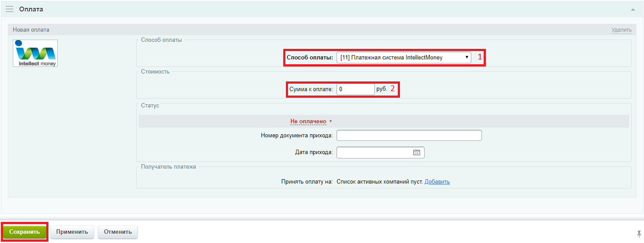Click the Отменить button
The width and height of the screenshot is (644, 243).
[x=118, y=232]
